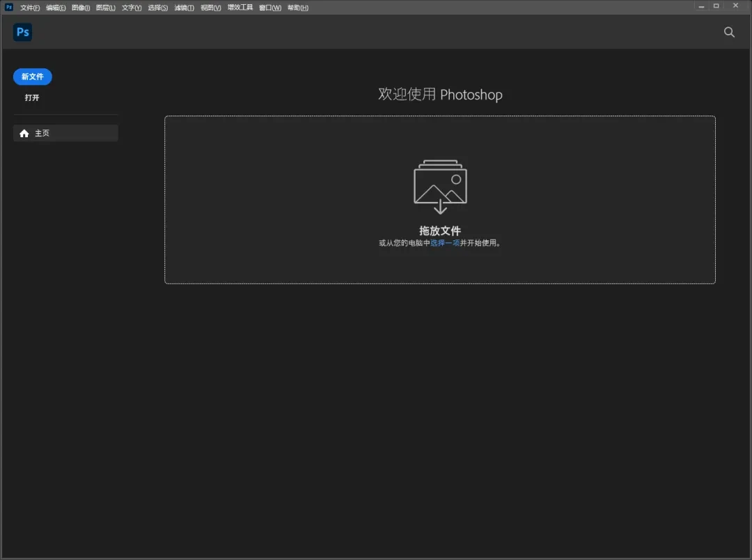Click the 欢迎使用 Photoshop title
The width and height of the screenshot is (752, 560).
440,95
